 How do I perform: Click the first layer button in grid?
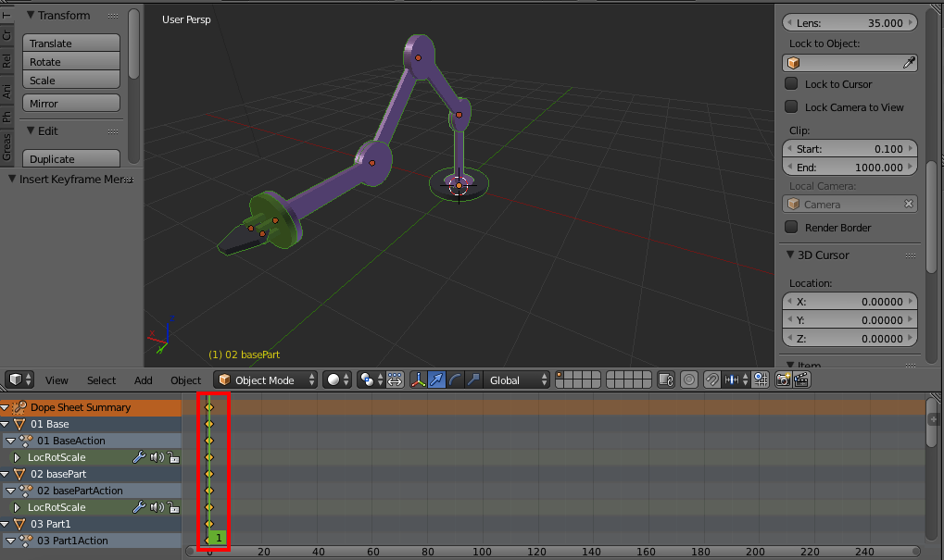pyautogui.click(x=560, y=375)
